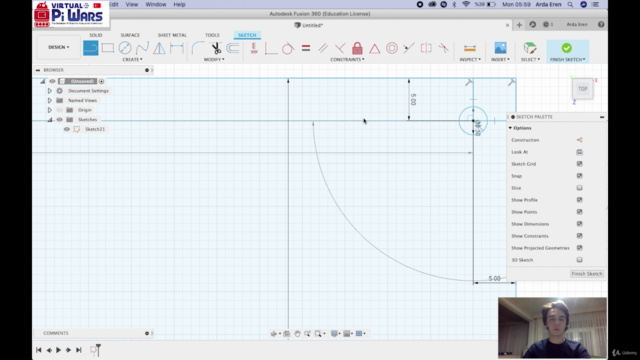The height and width of the screenshot is (360, 640).
Task: Expand the Document Settings node
Action: click(x=50, y=91)
